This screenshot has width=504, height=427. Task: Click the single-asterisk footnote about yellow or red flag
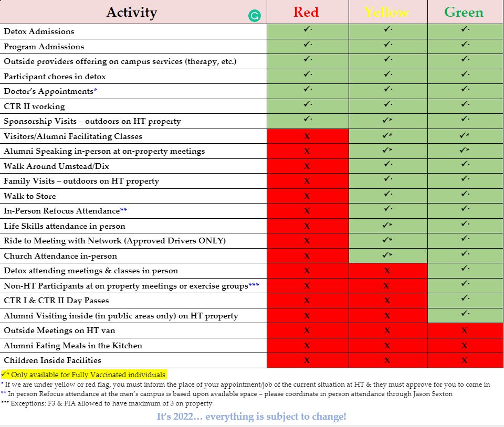click(246, 385)
